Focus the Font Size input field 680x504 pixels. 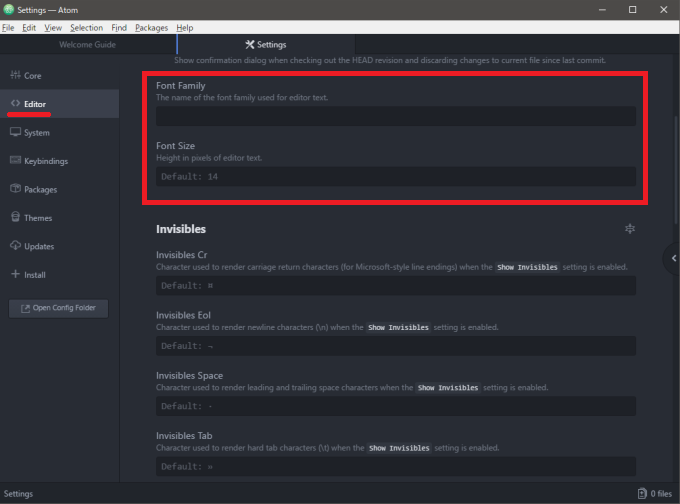pyautogui.click(x=396, y=177)
